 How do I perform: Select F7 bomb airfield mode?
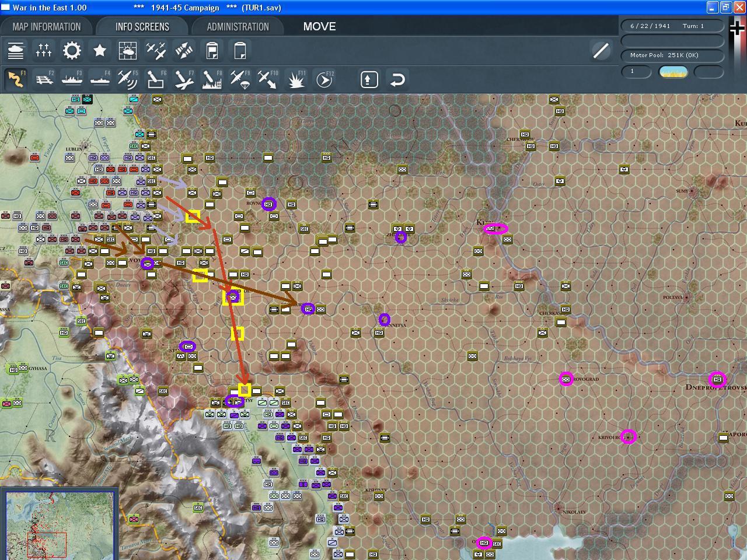coord(184,79)
